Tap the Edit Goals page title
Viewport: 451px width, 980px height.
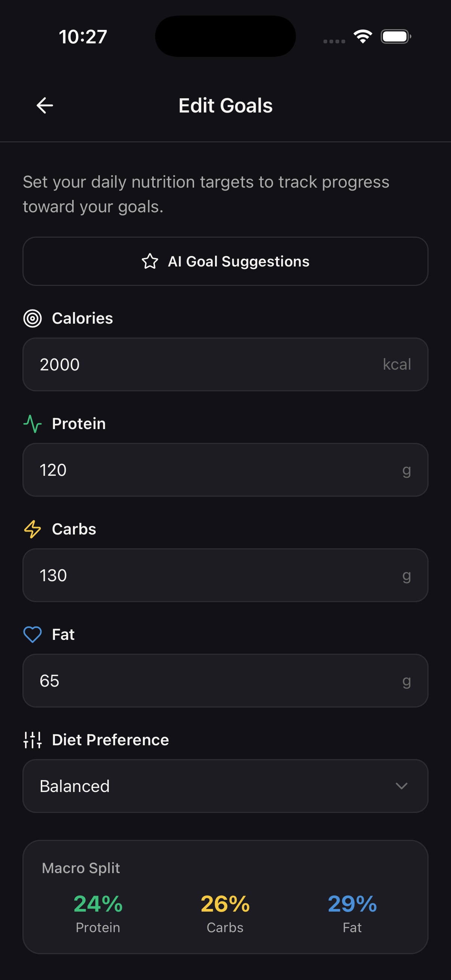[x=226, y=105]
